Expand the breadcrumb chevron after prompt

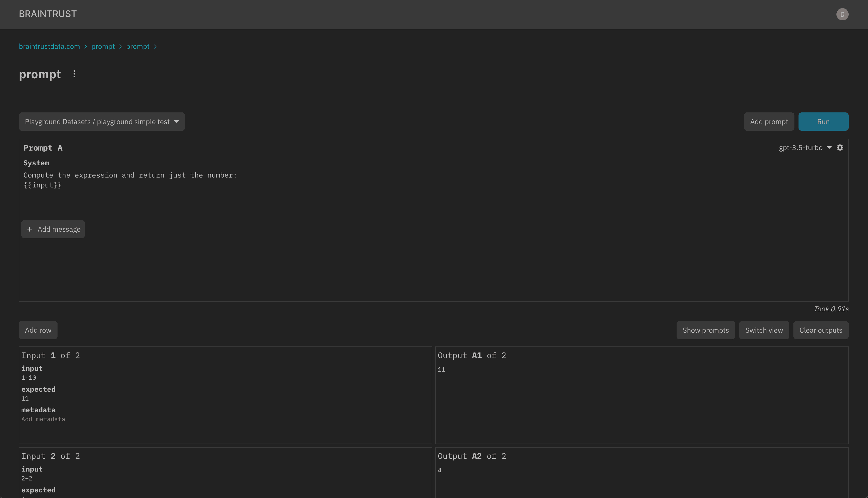[x=155, y=47]
